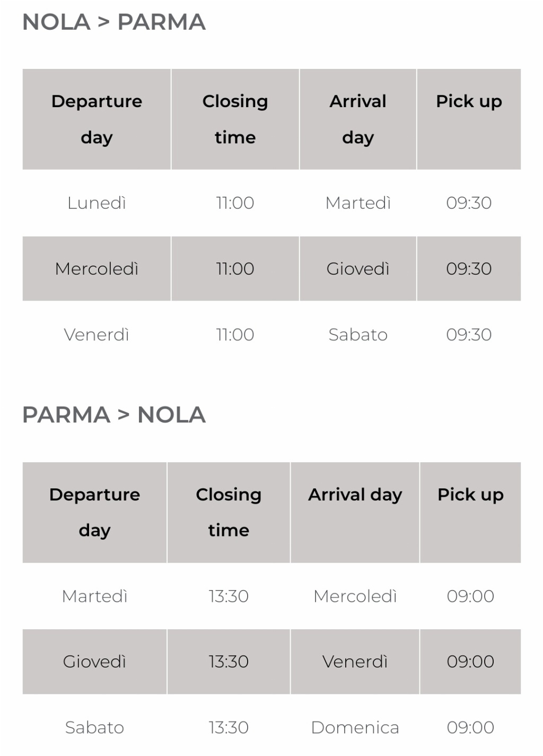Click the Martedì departure cell in second table
This screenshot has width=543, height=756.
94,596
